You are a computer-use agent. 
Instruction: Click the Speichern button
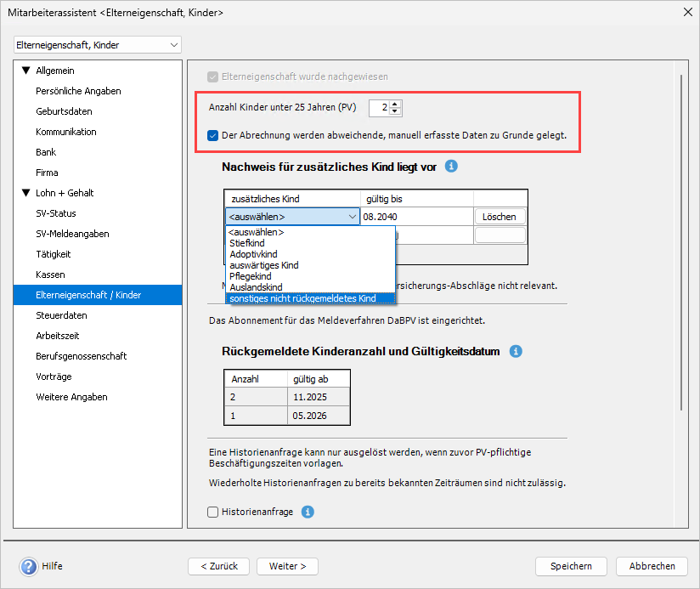(x=570, y=566)
